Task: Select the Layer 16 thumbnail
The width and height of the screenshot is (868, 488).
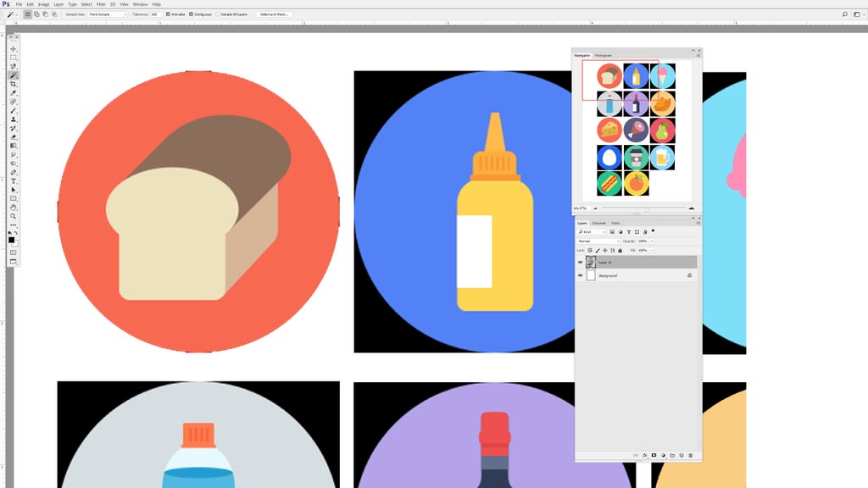Action: pos(591,263)
